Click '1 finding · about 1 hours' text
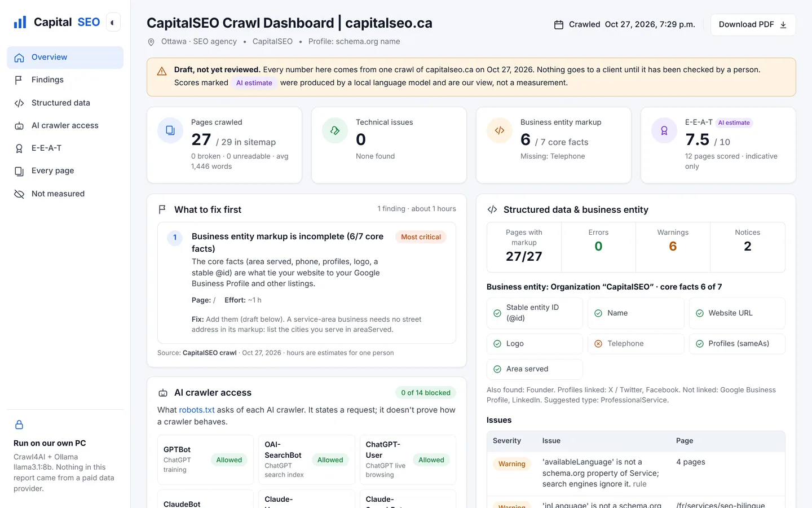Image resolution: width=812 pixels, height=508 pixels. pyautogui.click(x=417, y=209)
